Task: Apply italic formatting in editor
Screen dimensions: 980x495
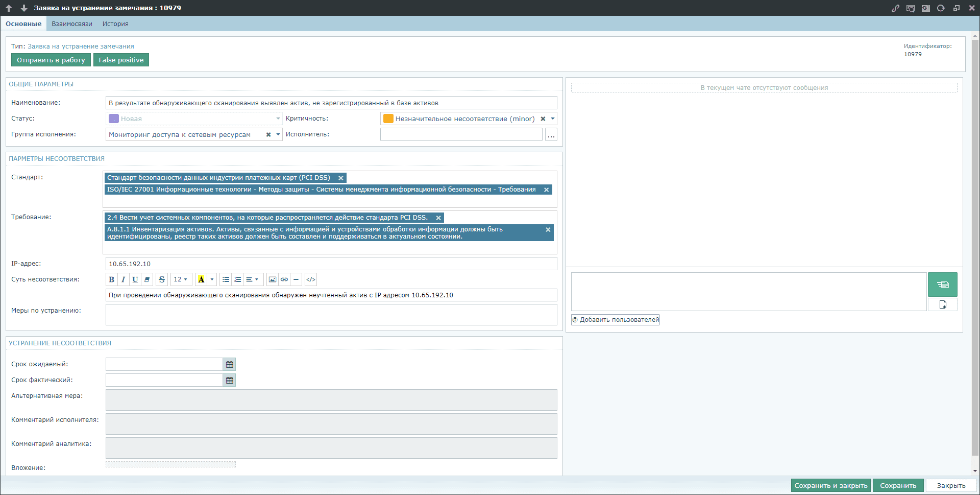Action: coord(124,279)
